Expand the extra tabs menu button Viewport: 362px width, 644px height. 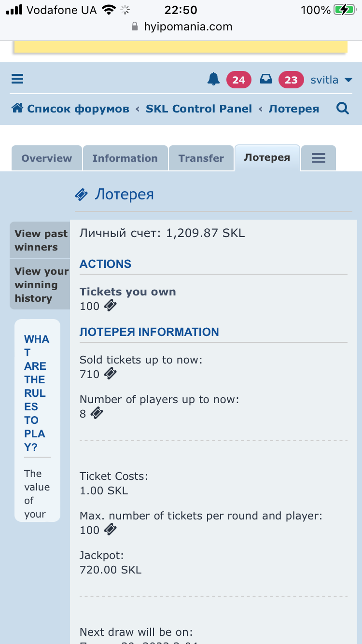318,158
